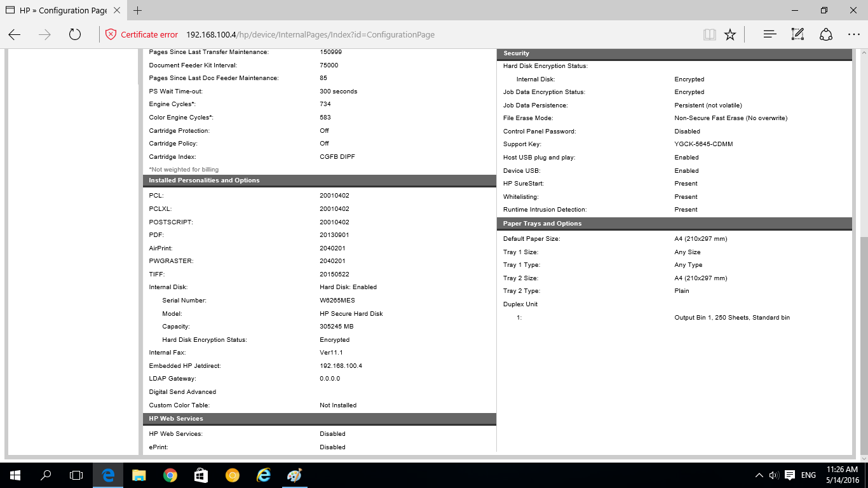Viewport: 868px width, 488px height.
Task: Open the Share icon in Edge
Action: click(826, 35)
